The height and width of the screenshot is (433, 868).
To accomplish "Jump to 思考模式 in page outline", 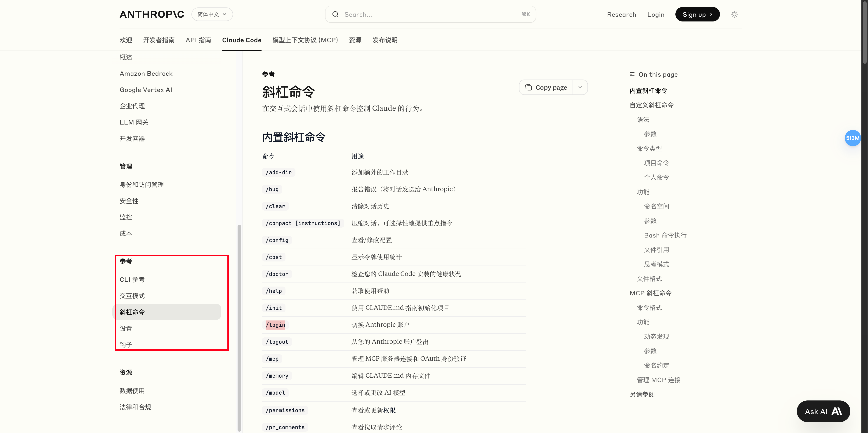I will click(656, 264).
